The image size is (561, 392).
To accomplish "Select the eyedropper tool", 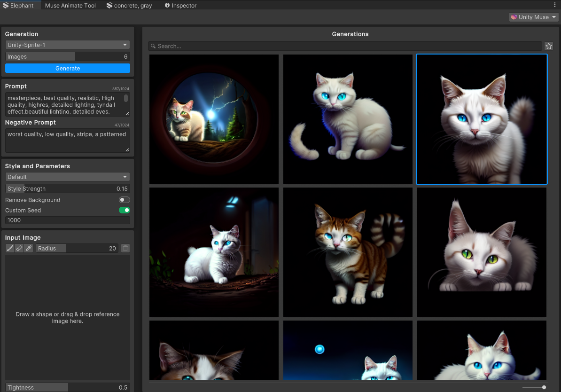I will [29, 248].
